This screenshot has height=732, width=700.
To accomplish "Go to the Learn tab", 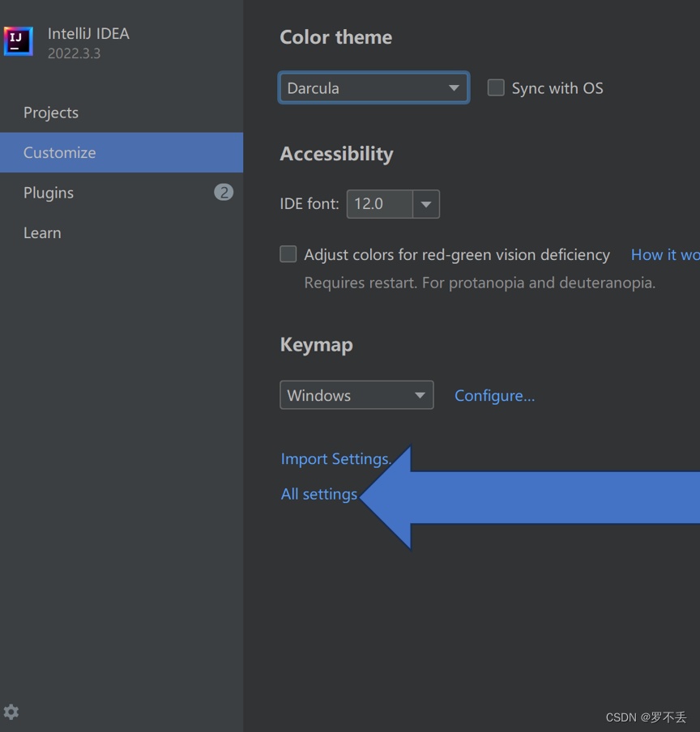I will tap(122, 233).
